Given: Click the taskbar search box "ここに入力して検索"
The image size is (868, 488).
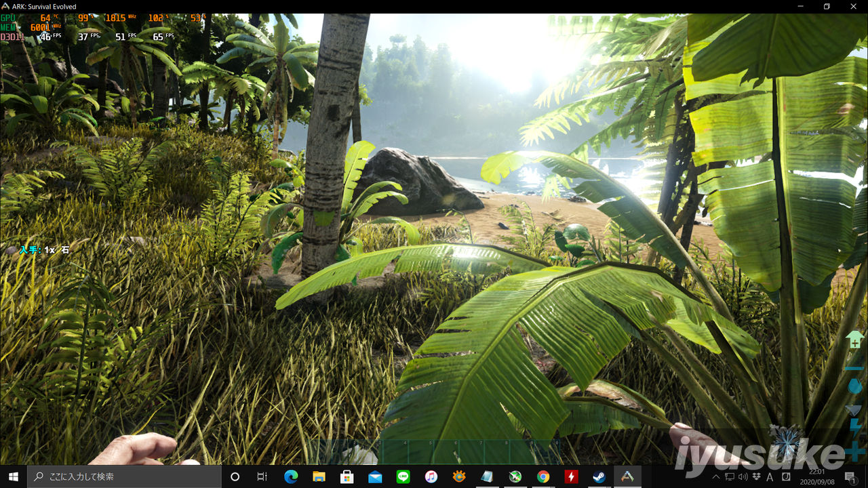Looking at the screenshot, I should click(x=123, y=476).
